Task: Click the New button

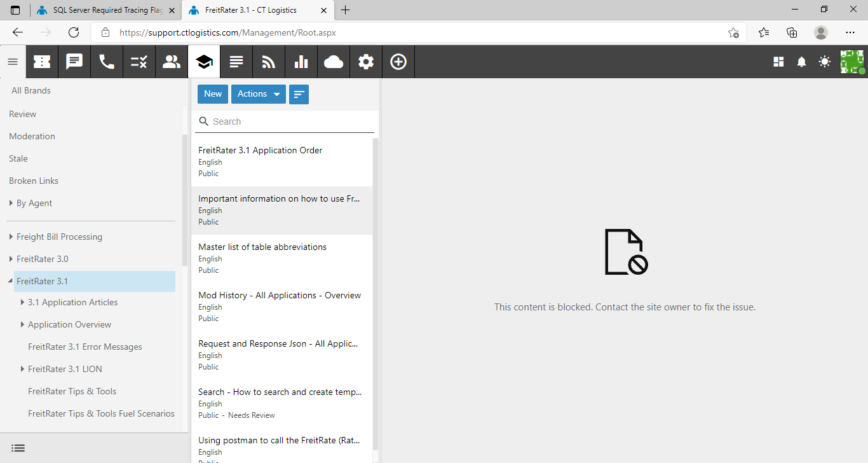Action: [x=213, y=94]
